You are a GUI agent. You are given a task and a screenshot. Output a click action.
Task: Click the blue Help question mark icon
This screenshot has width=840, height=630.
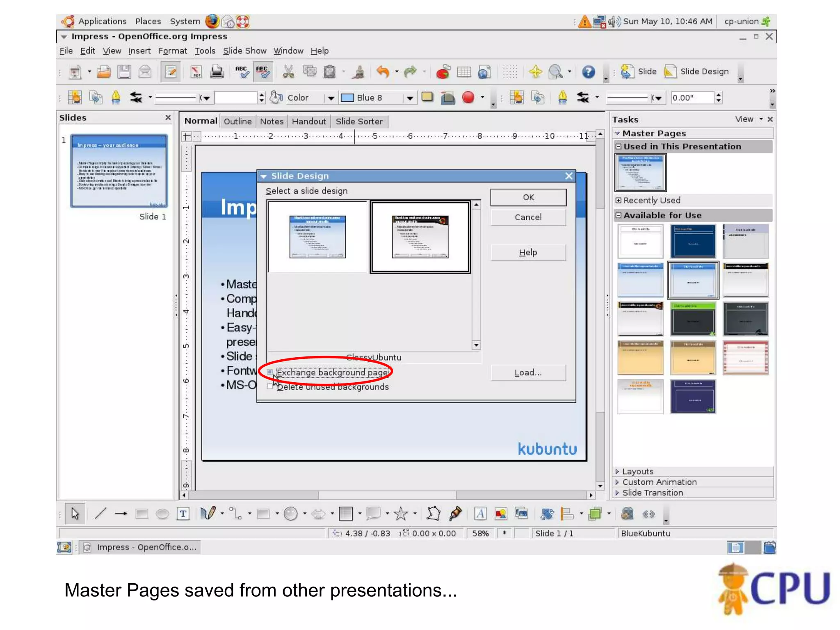click(x=589, y=72)
